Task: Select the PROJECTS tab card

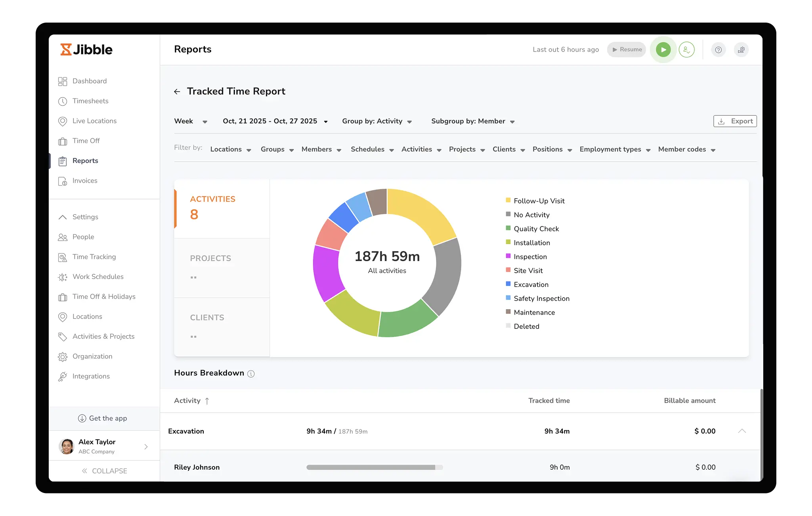Action: click(x=222, y=268)
